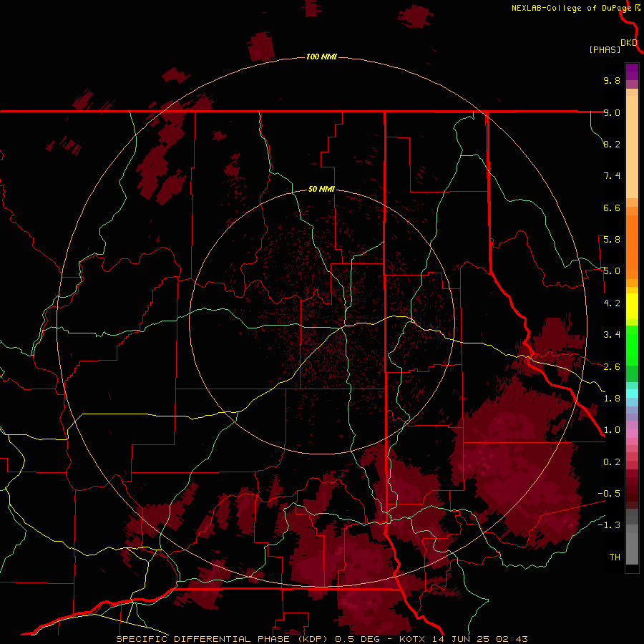Click the [PHAS] legend unit label

click(x=605, y=49)
